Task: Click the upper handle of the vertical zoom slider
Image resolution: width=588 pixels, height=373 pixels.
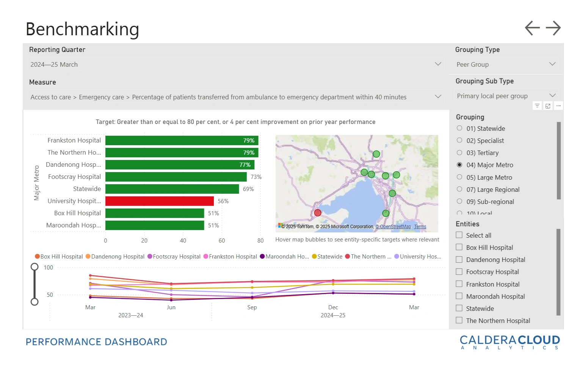Action: pyautogui.click(x=34, y=267)
